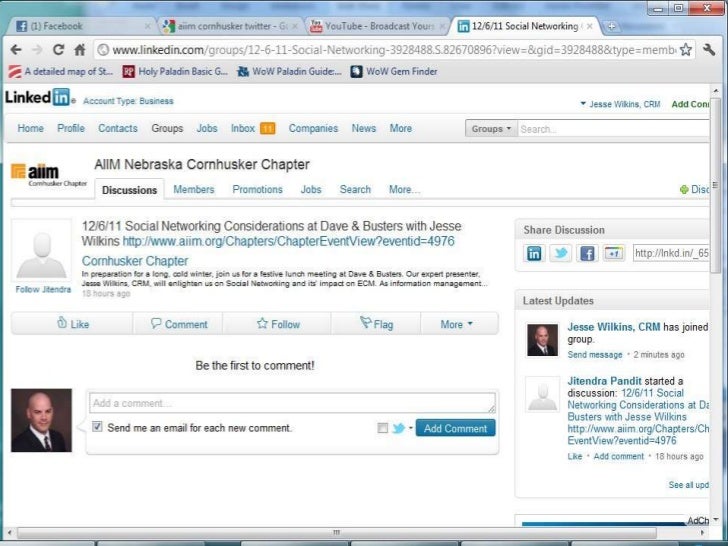Click the aiim Cornhusker Chapter logo
Screen dimensions: 728x546
[48, 175]
